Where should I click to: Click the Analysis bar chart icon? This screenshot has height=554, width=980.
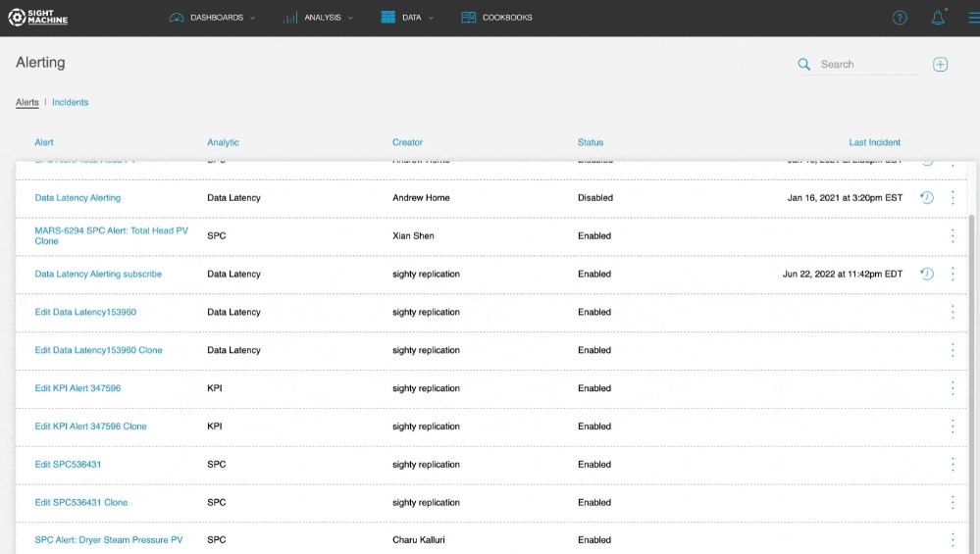point(290,18)
